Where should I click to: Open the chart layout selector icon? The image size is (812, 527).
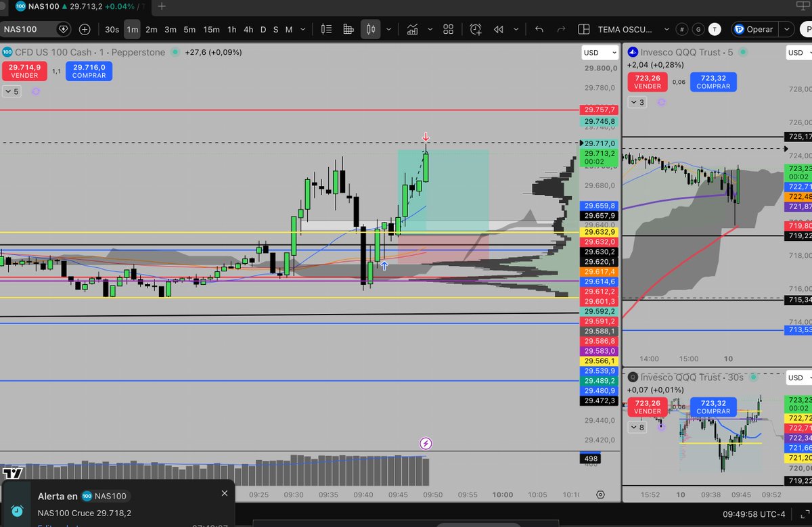click(x=584, y=29)
